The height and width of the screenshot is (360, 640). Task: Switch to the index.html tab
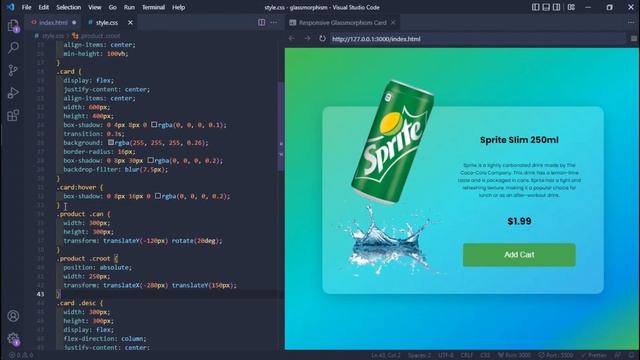[x=53, y=22]
